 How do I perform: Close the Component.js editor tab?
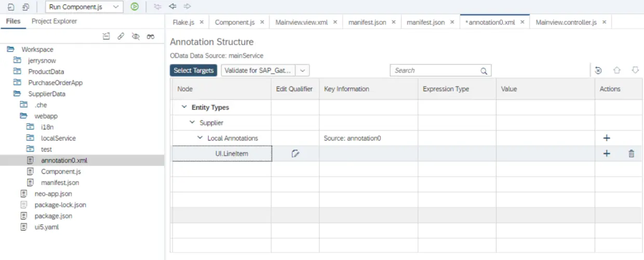pos(262,22)
